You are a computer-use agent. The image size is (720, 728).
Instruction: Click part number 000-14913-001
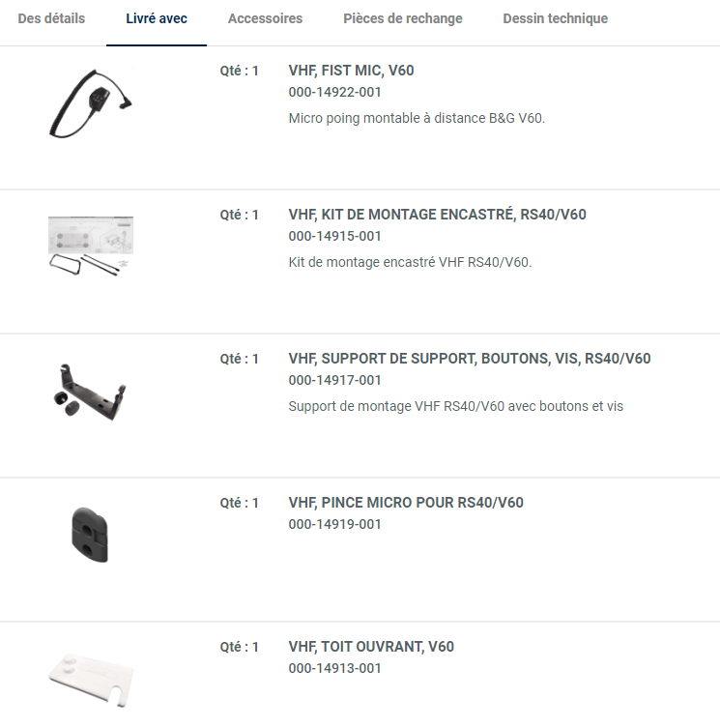[x=334, y=668]
